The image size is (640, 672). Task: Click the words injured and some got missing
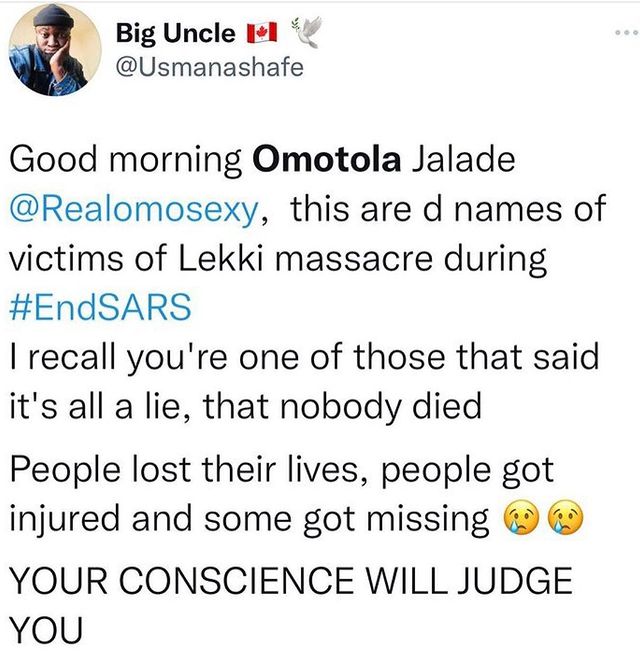(247, 520)
